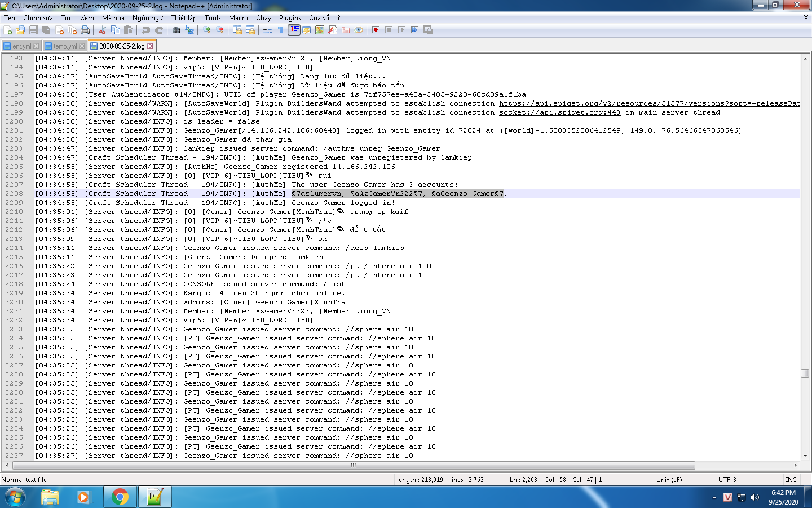This screenshot has height=508, width=812.
Task: Toggle word wrap toolbar button
Action: [x=268, y=30]
